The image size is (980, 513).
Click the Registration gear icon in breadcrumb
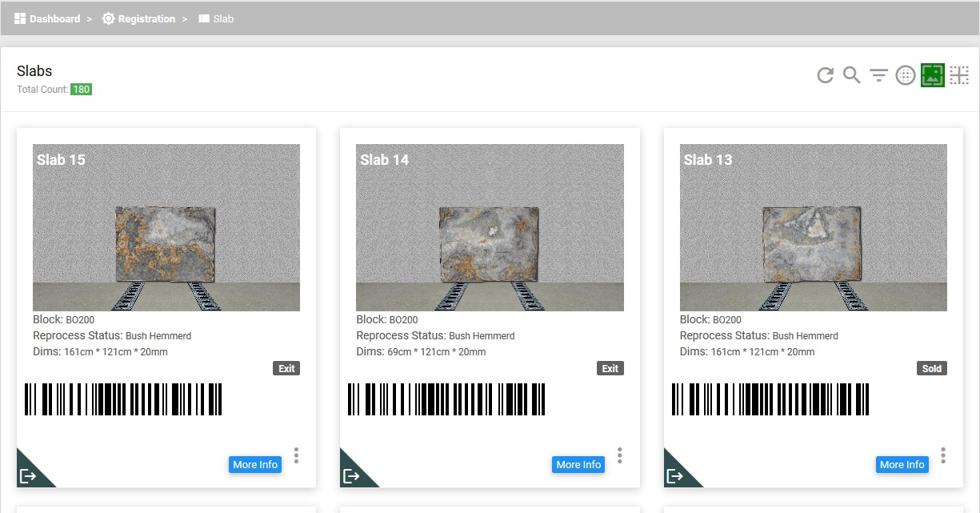109,18
